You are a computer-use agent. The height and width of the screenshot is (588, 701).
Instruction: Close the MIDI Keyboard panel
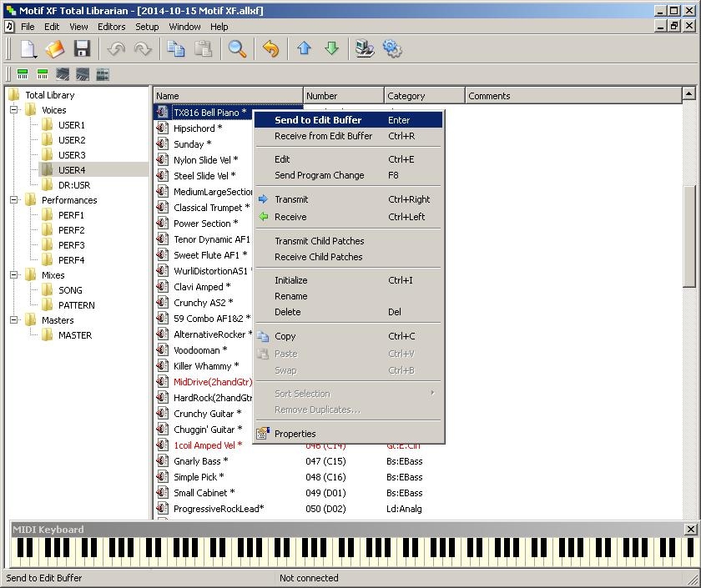691,529
